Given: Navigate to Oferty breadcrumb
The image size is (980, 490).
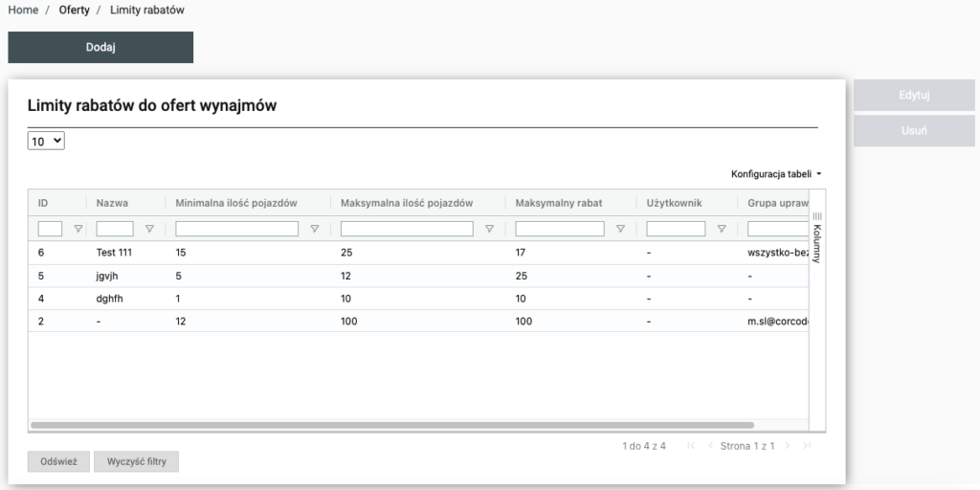Looking at the screenshot, I should pos(74,10).
